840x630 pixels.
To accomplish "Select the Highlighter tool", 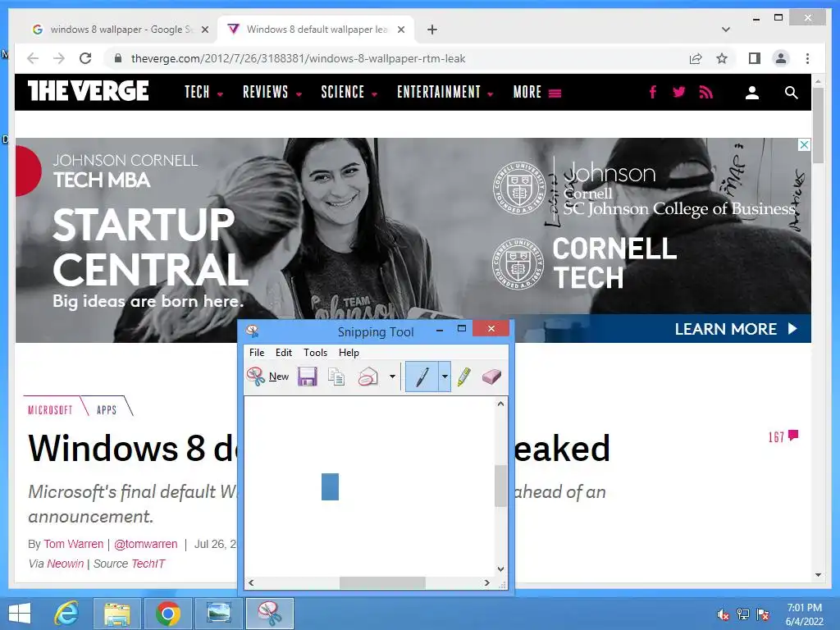I will pos(464,377).
